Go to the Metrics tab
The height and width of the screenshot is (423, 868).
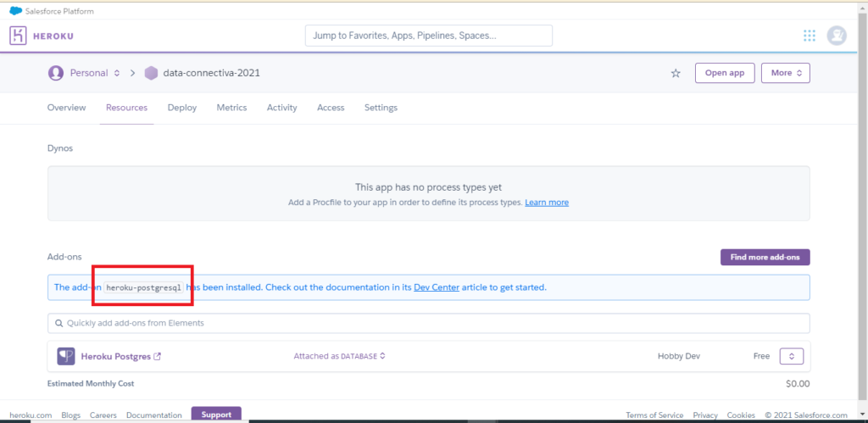pyautogui.click(x=231, y=108)
